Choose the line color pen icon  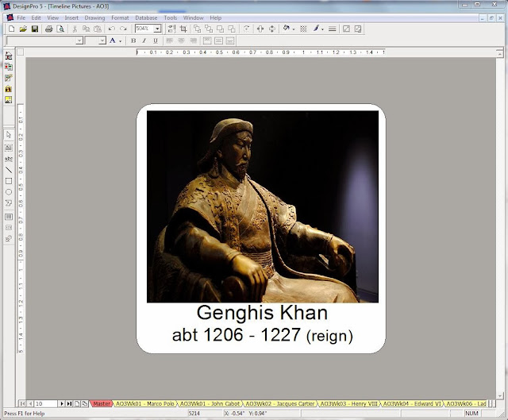coord(316,29)
